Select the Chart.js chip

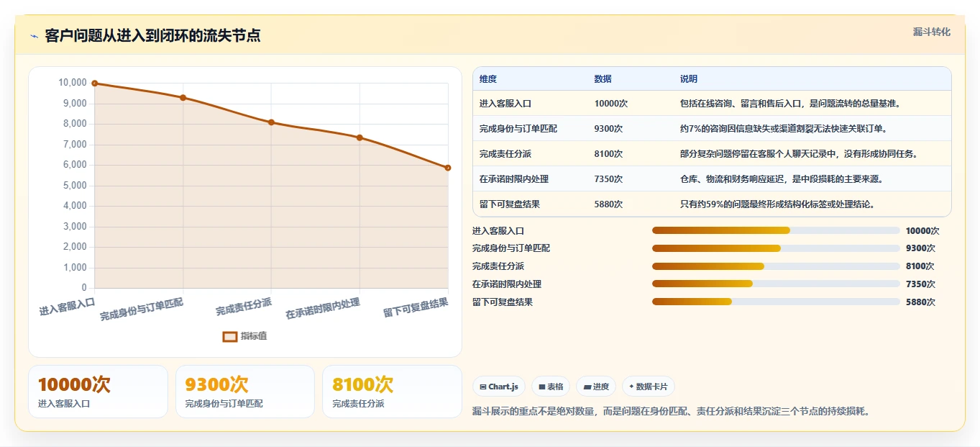pos(499,387)
